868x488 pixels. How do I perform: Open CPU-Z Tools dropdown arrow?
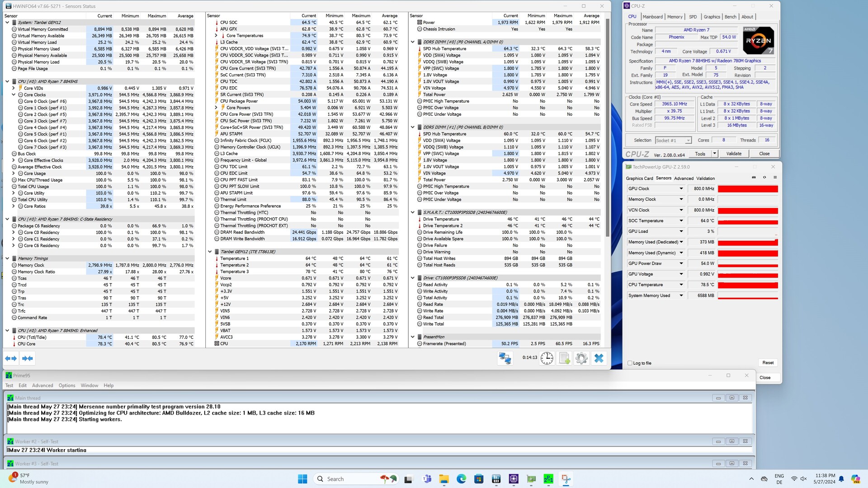(x=714, y=154)
